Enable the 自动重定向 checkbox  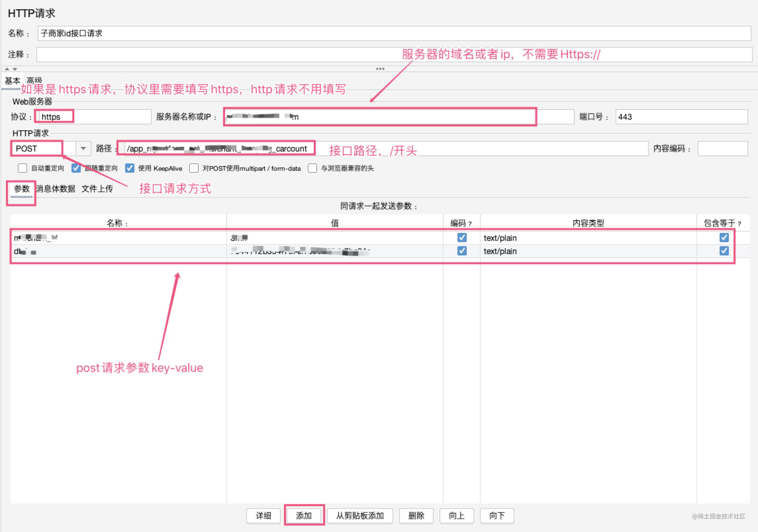pos(23,168)
